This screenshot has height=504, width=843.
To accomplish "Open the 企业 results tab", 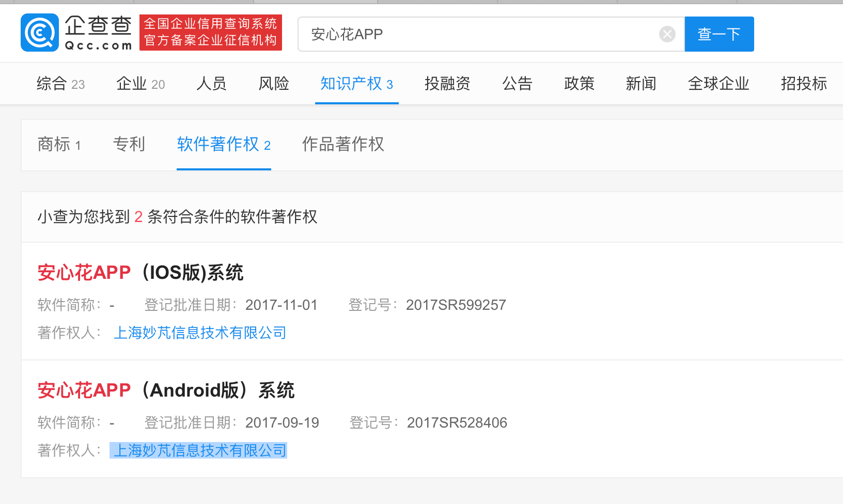I will tap(132, 84).
